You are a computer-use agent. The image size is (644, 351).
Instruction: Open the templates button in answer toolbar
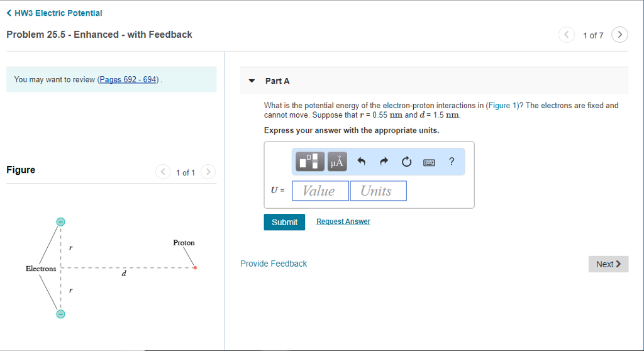[309, 161]
